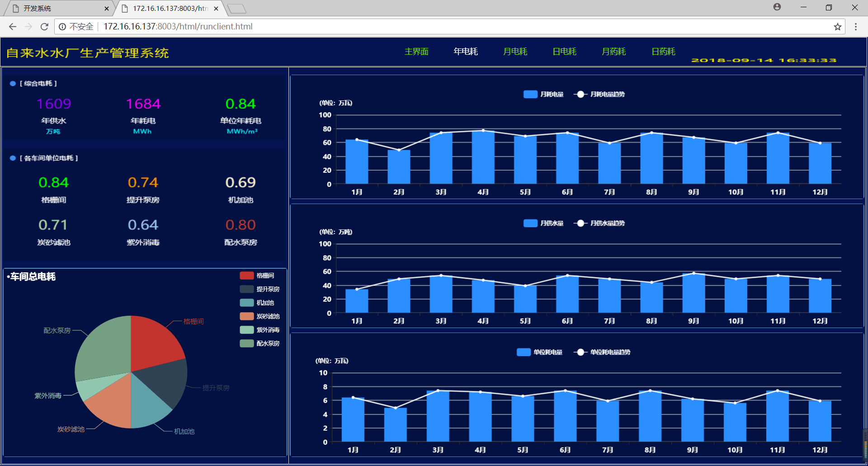Click the 提升泵房 value 0.74
Image resolution: width=868 pixels, height=466 pixels.
tap(143, 182)
